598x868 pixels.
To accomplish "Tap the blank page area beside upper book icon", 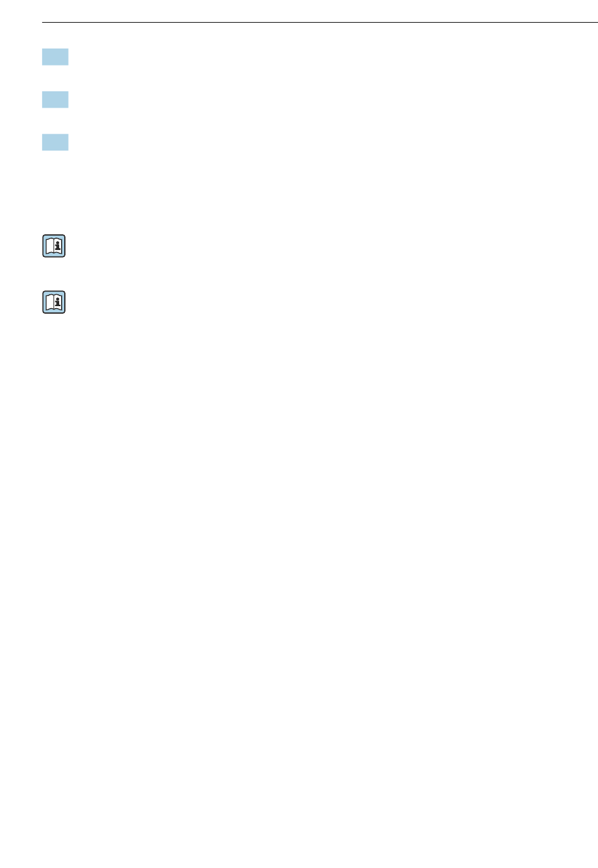I will tap(315, 246).
